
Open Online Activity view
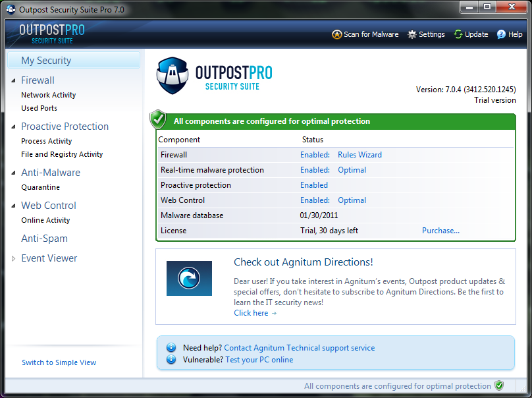45,220
